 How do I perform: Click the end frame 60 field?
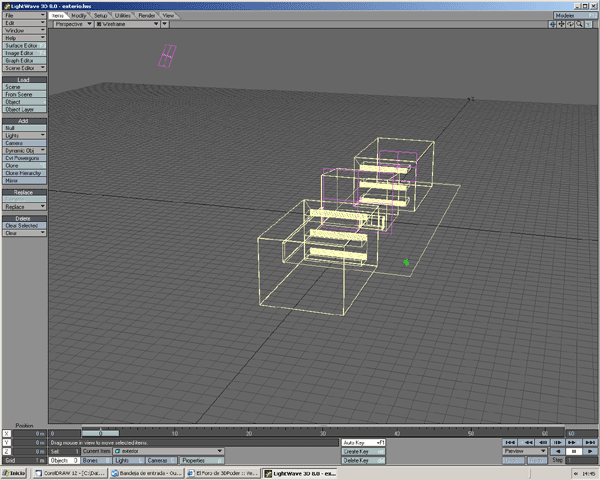pos(581,433)
